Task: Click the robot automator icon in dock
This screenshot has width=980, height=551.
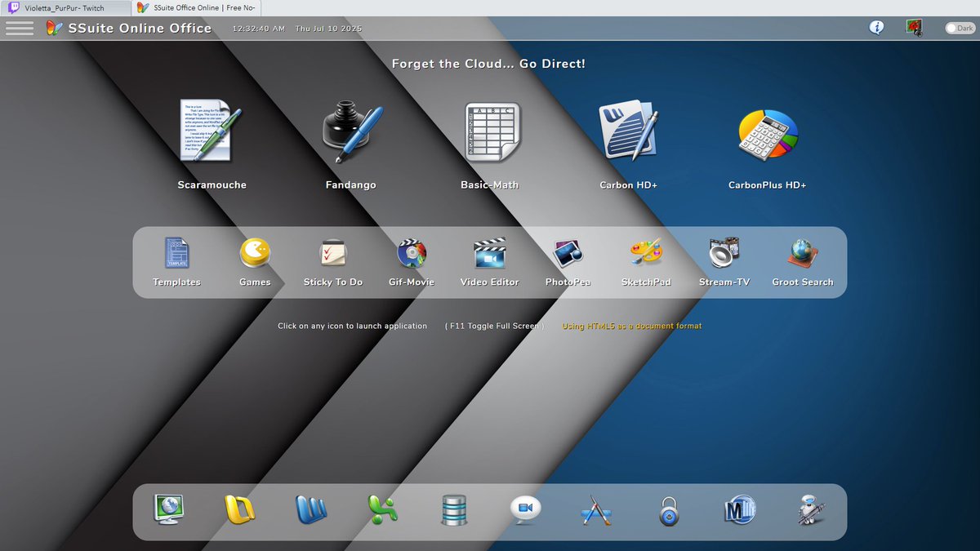Action: tap(811, 509)
